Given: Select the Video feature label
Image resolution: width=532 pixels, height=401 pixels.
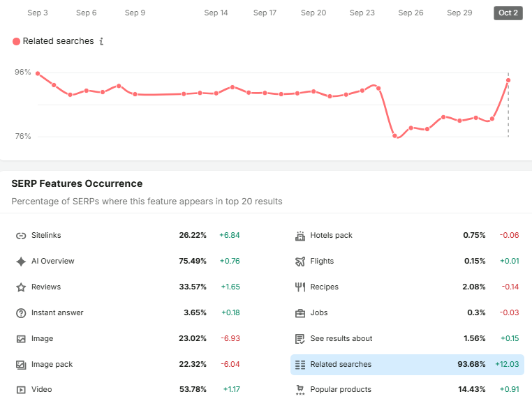Looking at the screenshot, I should (42, 389).
